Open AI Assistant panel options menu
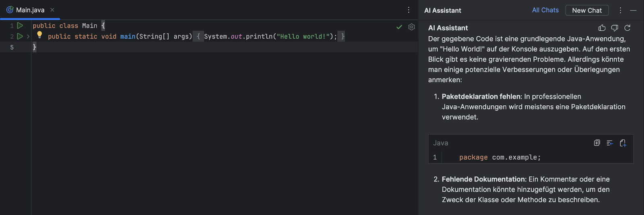 pos(620,10)
